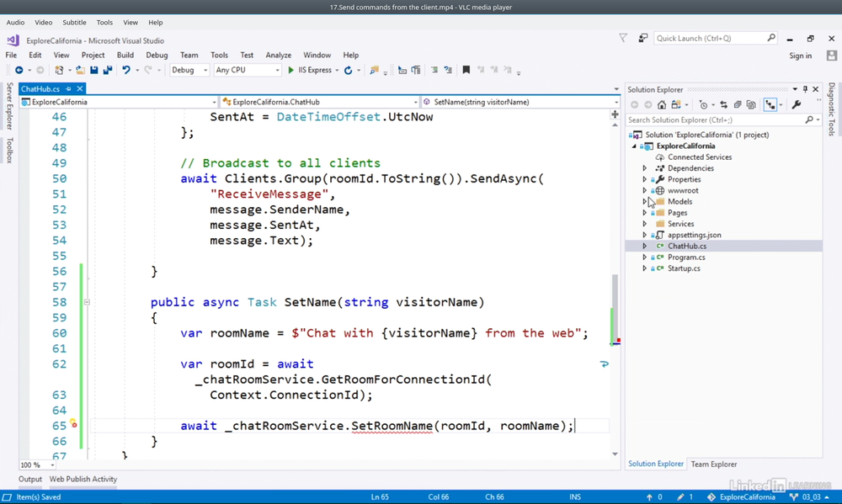Click the Open File folder icon
842x504 pixels.
point(80,71)
